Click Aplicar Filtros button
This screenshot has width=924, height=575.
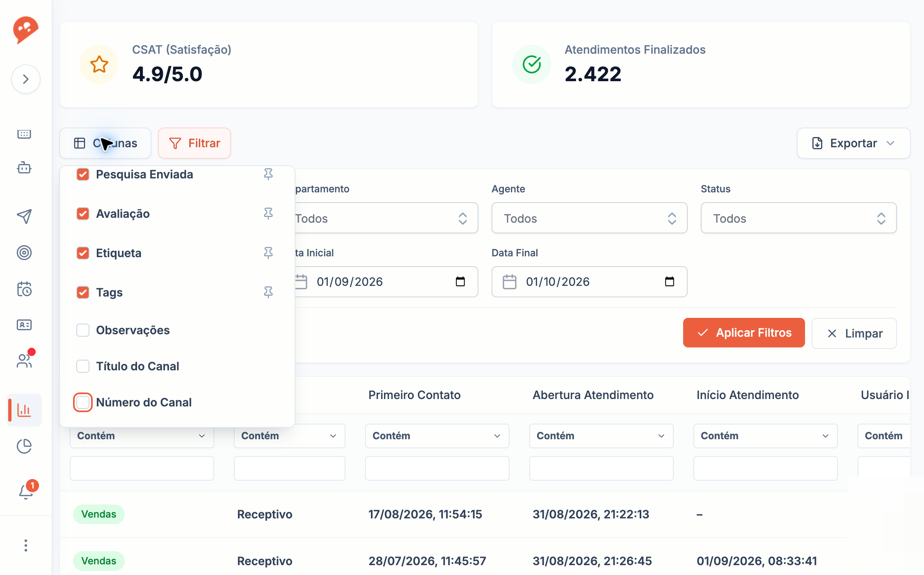(x=744, y=333)
